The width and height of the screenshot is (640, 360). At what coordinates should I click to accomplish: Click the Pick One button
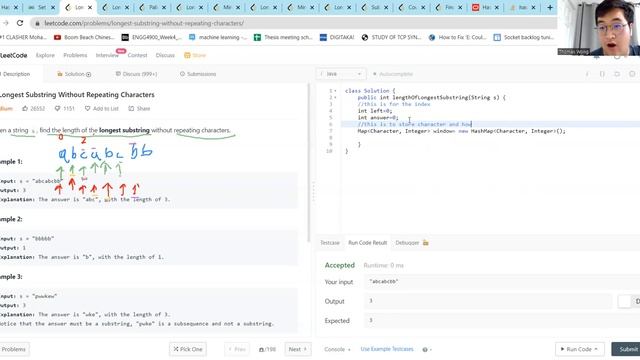tap(188, 349)
